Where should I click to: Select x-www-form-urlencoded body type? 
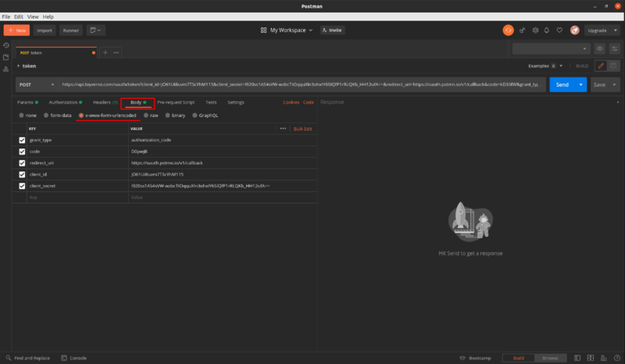[81, 116]
